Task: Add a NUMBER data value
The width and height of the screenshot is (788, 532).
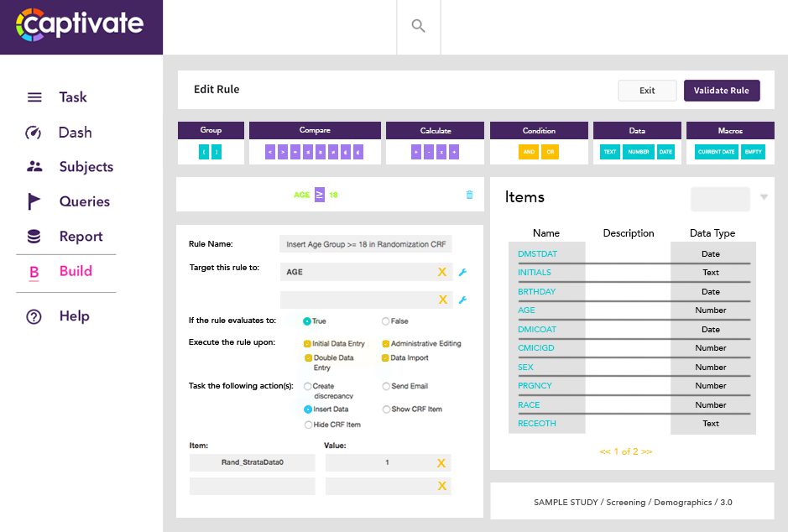Action: click(639, 152)
